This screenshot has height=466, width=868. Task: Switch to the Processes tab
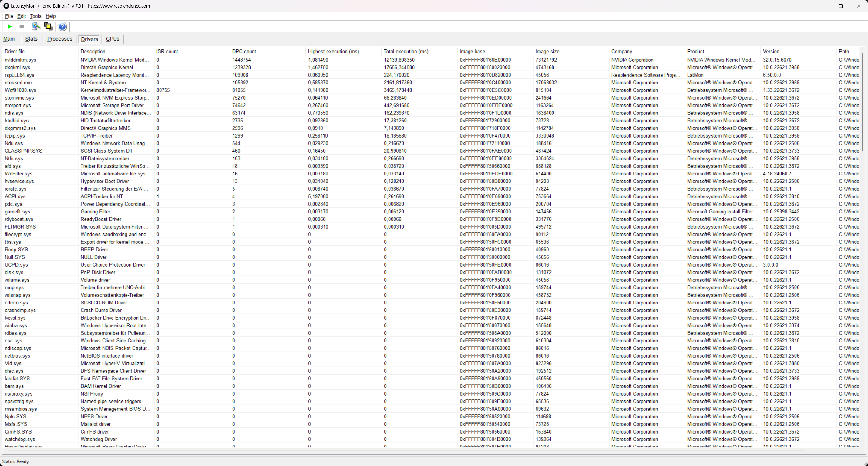60,39
